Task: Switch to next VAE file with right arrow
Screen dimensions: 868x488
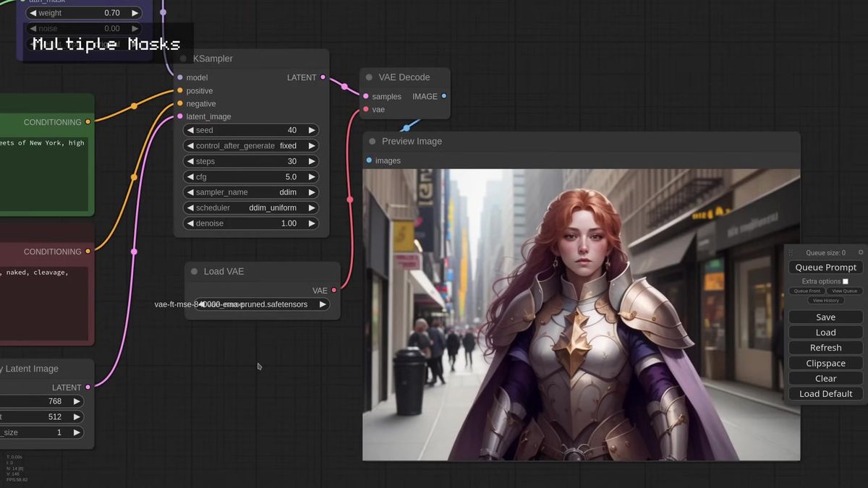Action: point(323,304)
